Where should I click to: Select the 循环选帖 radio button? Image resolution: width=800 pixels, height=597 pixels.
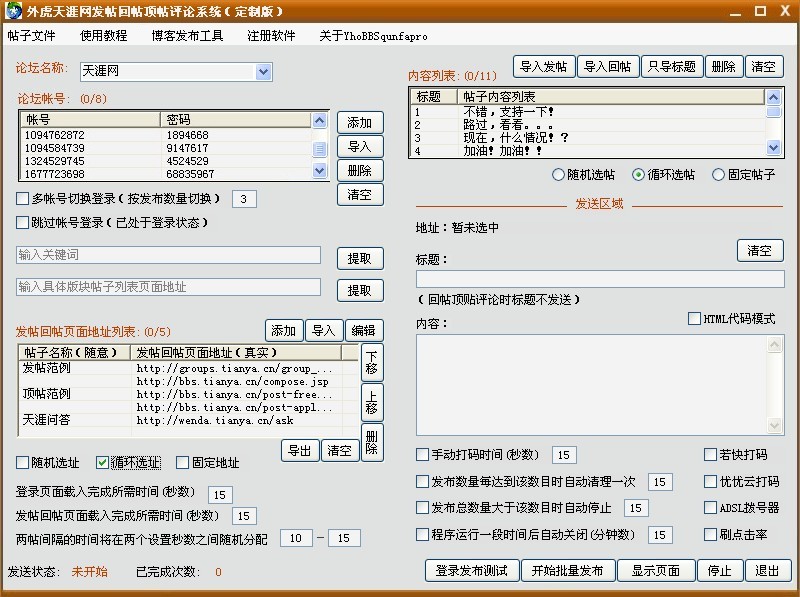(x=638, y=175)
